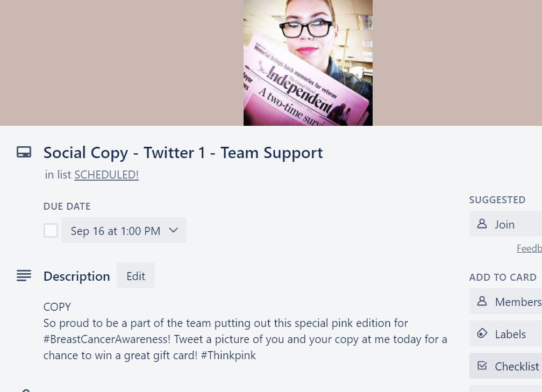This screenshot has width=542, height=392.
Task: Click the Members person icon
Action: 482,302
